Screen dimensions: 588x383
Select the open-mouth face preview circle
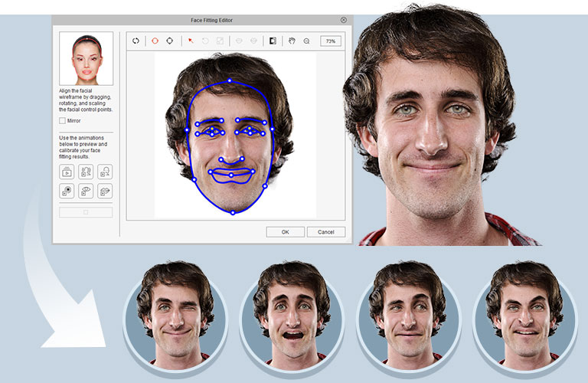(x=292, y=314)
